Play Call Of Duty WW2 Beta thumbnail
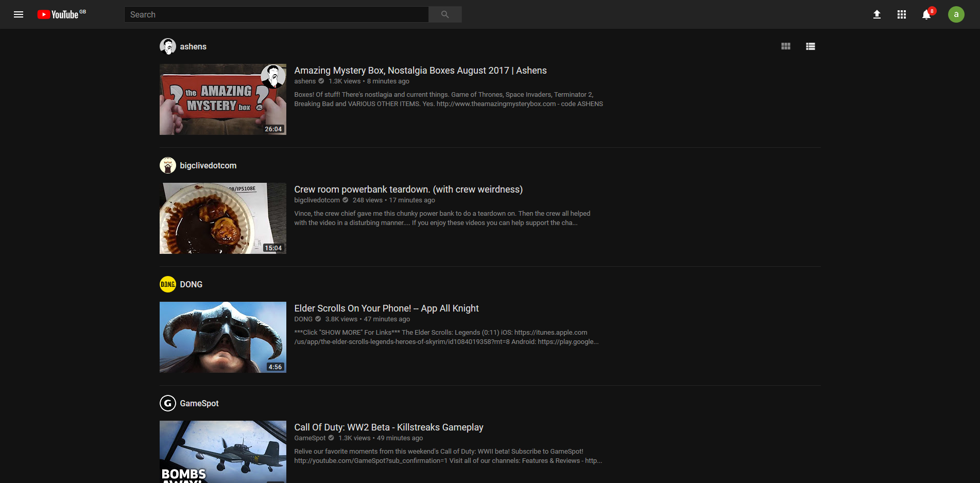Image resolution: width=980 pixels, height=483 pixels. click(223, 452)
